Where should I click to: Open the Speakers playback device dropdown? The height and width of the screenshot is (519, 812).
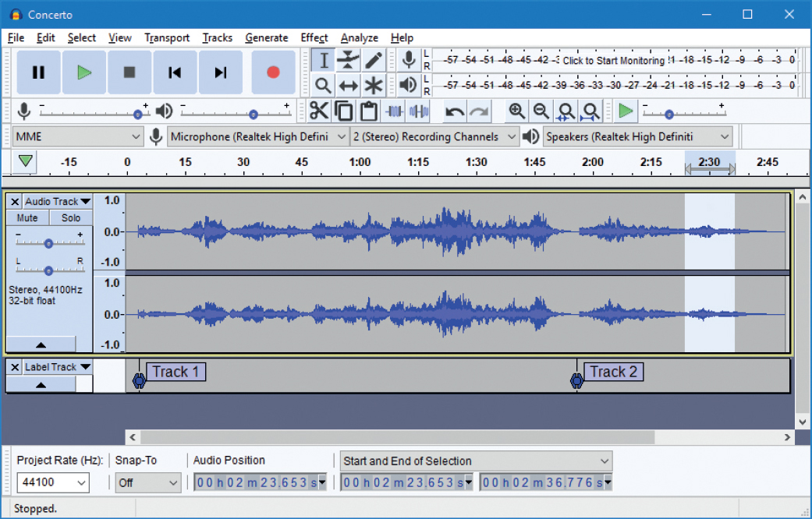[637, 136]
